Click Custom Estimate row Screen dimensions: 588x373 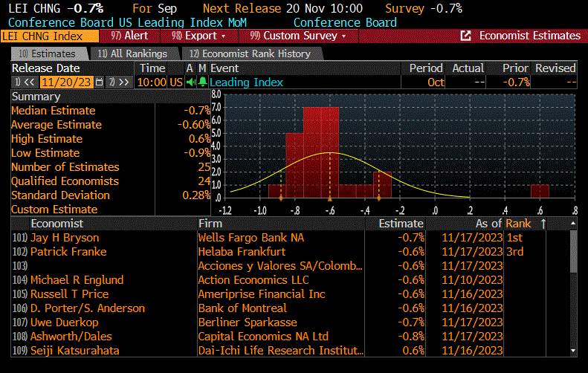pyautogui.click(x=111, y=210)
